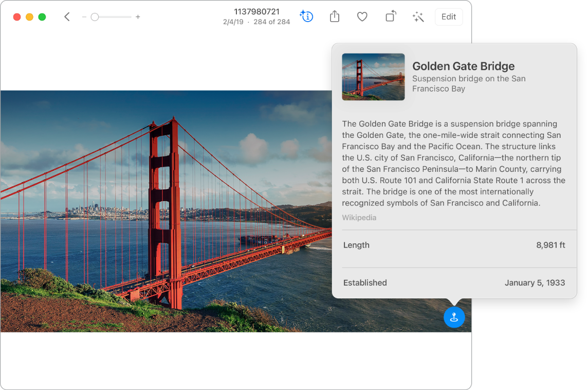Click the Golden Gate Bridge heading

pyautogui.click(x=463, y=66)
